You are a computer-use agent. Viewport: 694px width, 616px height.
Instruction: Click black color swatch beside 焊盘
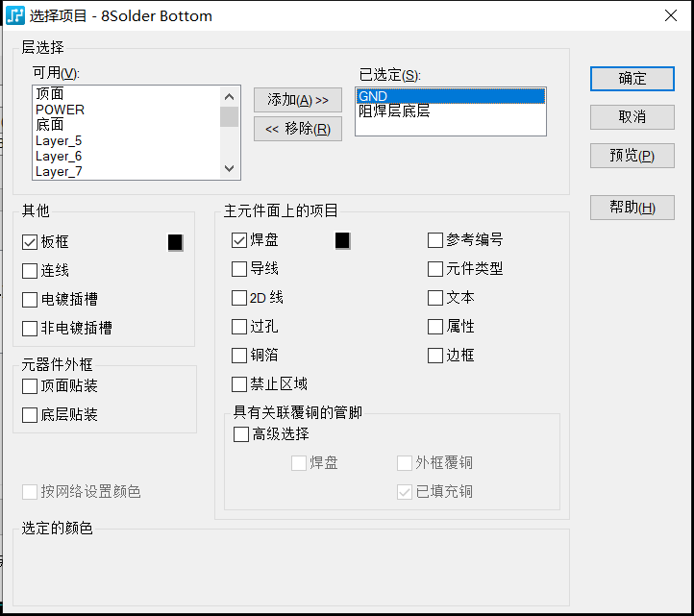pyautogui.click(x=342, y=241)
